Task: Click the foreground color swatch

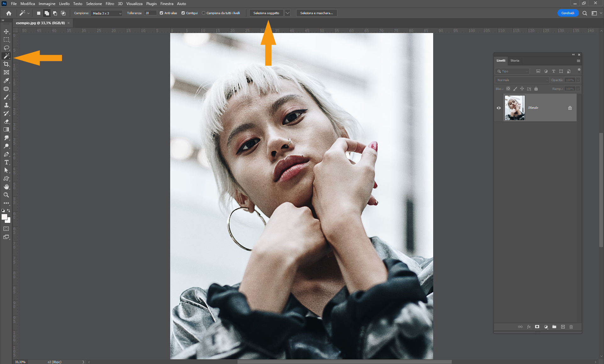Action: pos(4,217)
